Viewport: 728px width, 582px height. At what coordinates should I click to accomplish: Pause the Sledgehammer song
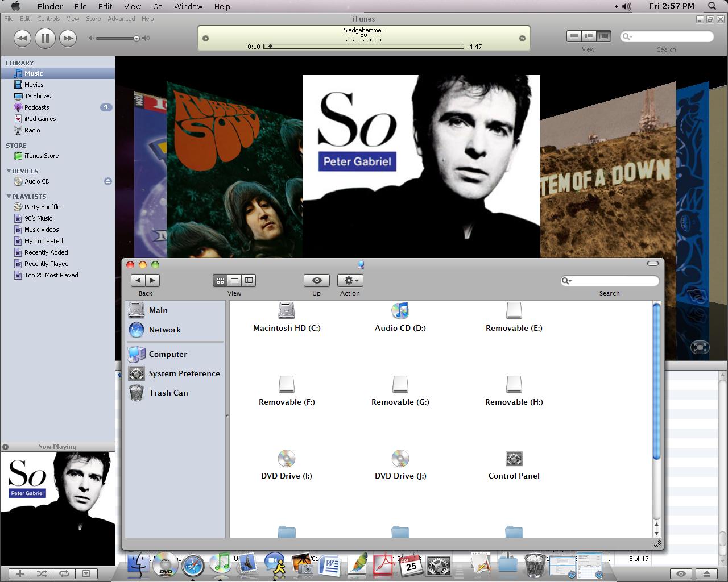pos(45,38)
